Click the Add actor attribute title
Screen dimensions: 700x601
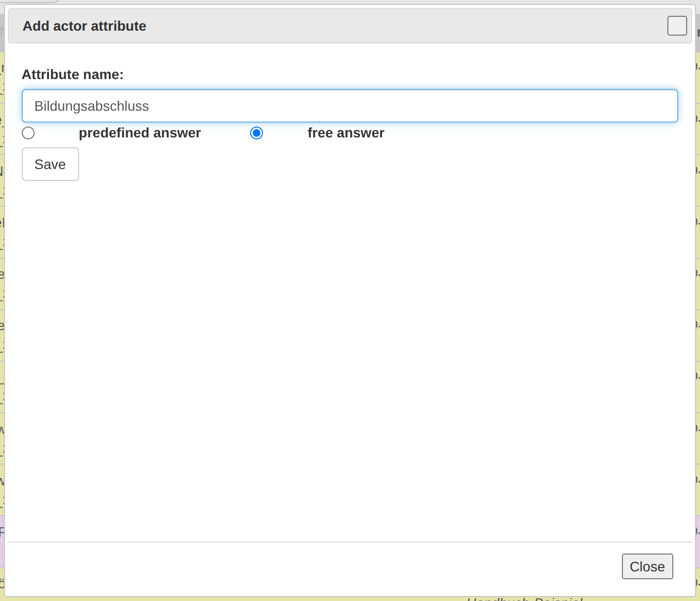[85, 26]
